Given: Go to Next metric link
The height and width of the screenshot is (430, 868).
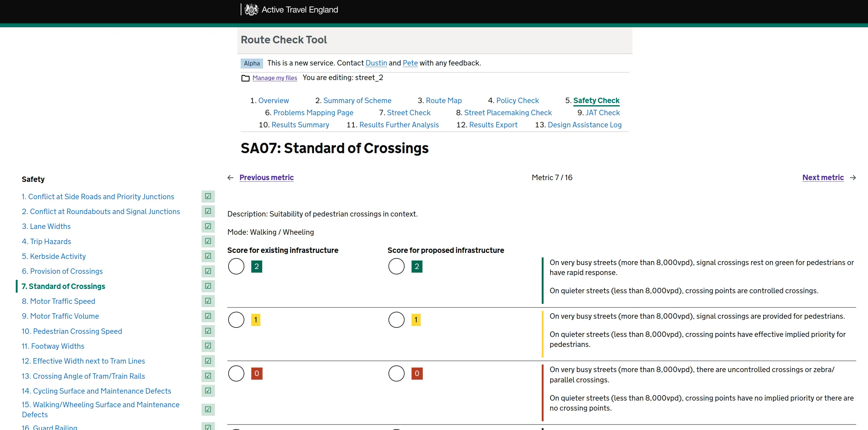Looking at the screenshot, I should tap(822, 177).
